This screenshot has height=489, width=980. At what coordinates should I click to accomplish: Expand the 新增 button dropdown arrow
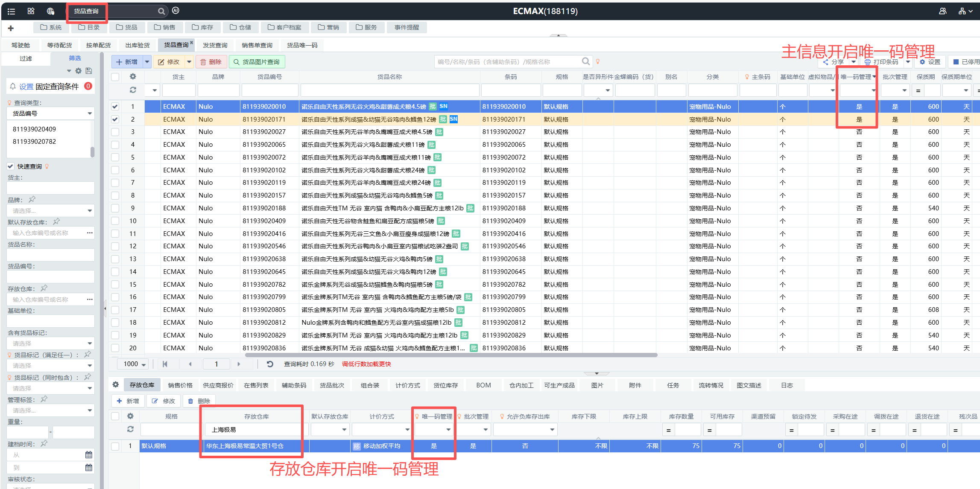pos(147,62)
